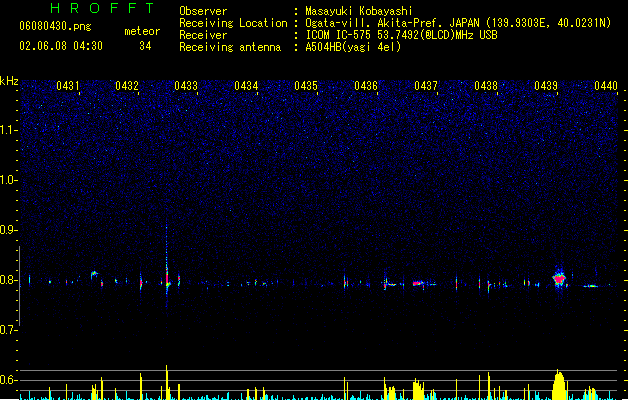Click the 0432 time marker
Image resolution: width=629 pixels, height=400 pixels.
pyautogui.click(x=127, y=86)
